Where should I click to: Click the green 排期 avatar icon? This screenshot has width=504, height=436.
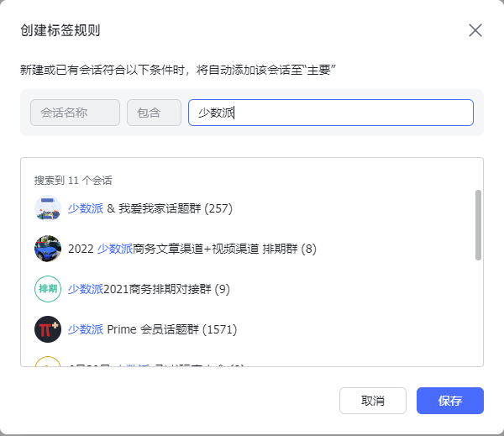48,289
